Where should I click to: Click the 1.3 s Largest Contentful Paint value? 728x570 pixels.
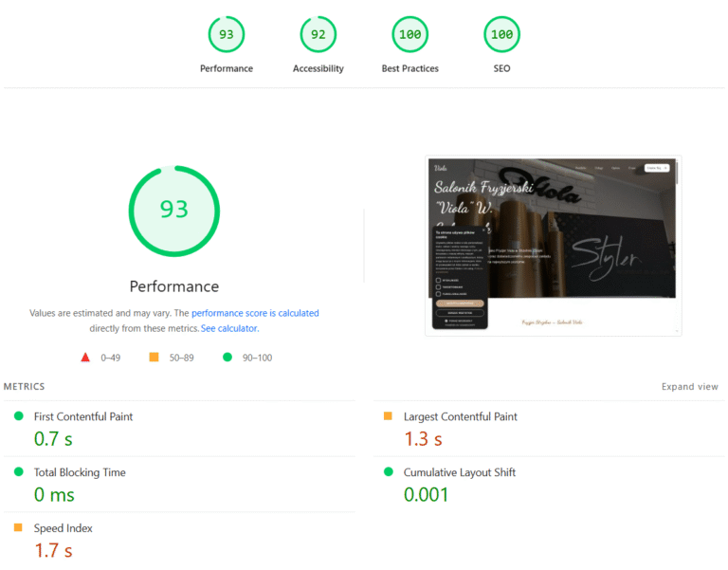[424, 439]
